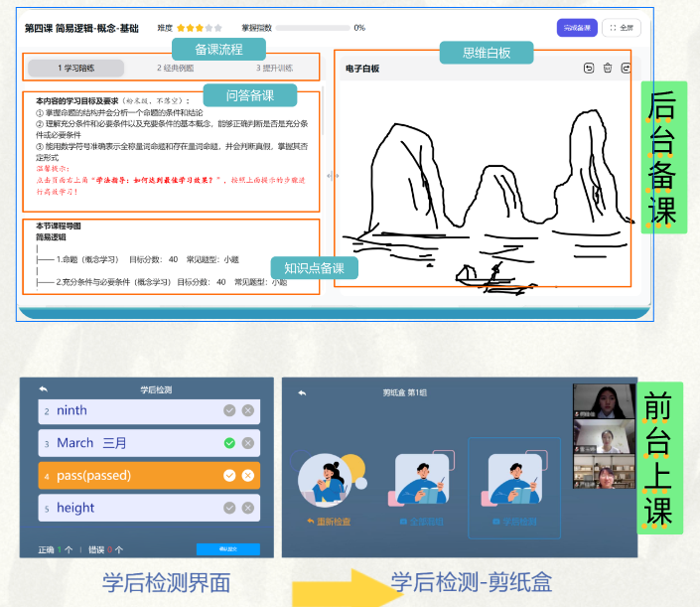This screenshot has height=607, width=700.
Task: Set difficulty to the fifth star
Action: tap(217, 28)
